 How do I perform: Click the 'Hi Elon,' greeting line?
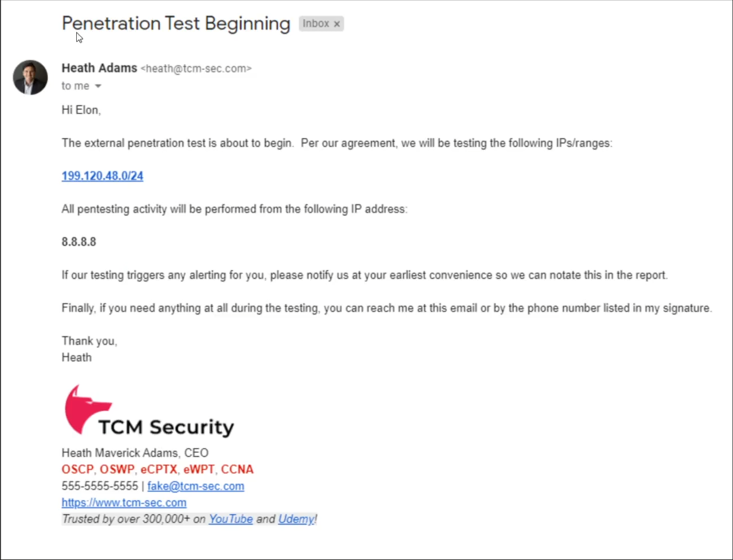[81, 110]
